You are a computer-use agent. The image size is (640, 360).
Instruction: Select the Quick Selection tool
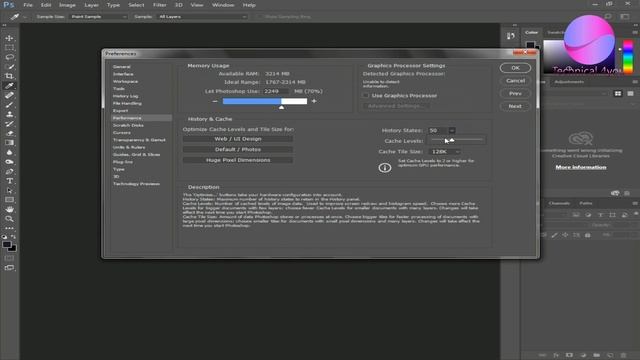[x=9, y=67]
